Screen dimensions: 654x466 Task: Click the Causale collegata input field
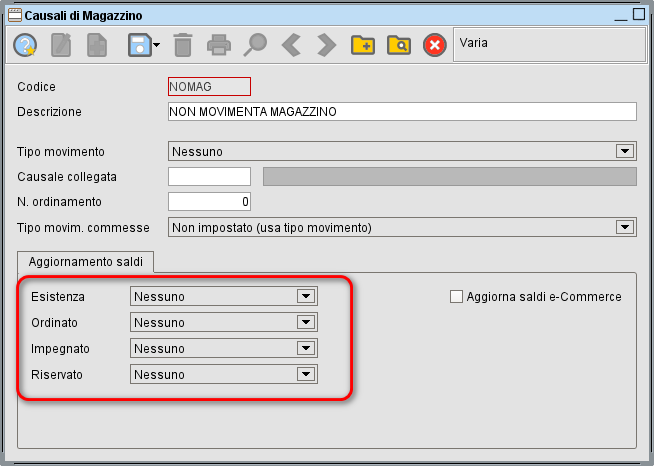[209, 177]
